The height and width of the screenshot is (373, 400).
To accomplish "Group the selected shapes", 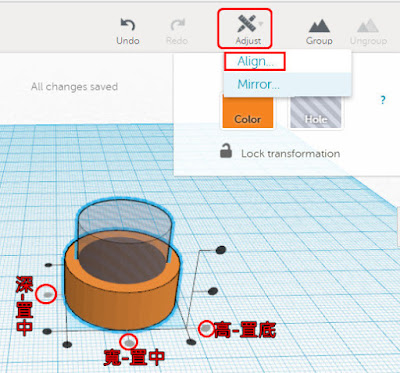I will coord(319,32).
